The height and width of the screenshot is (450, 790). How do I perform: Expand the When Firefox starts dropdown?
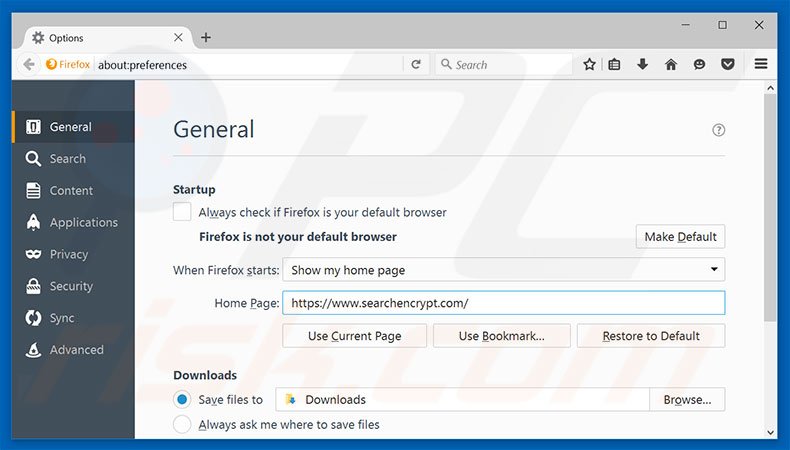[503, 270]
